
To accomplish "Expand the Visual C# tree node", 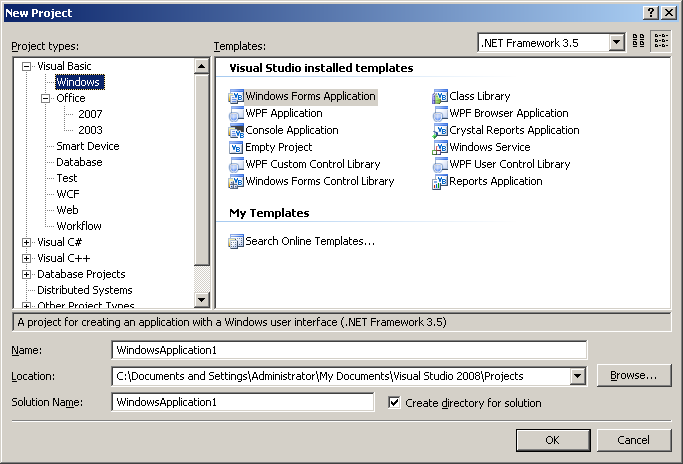I will click(x=27, y=243).
